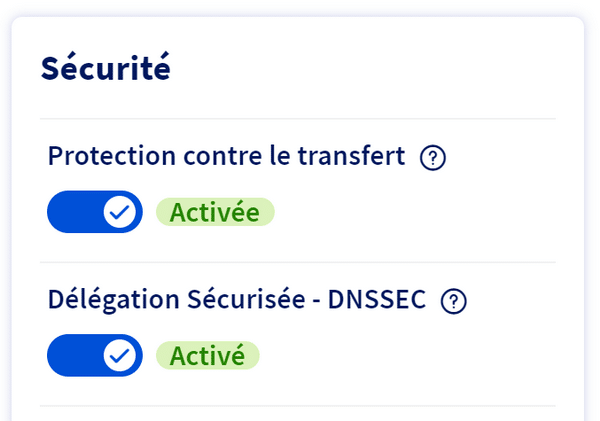The image size is (600, 421).
Task: Click the green "Activé" DNSSEC status badge
Action: click(207, 355)
